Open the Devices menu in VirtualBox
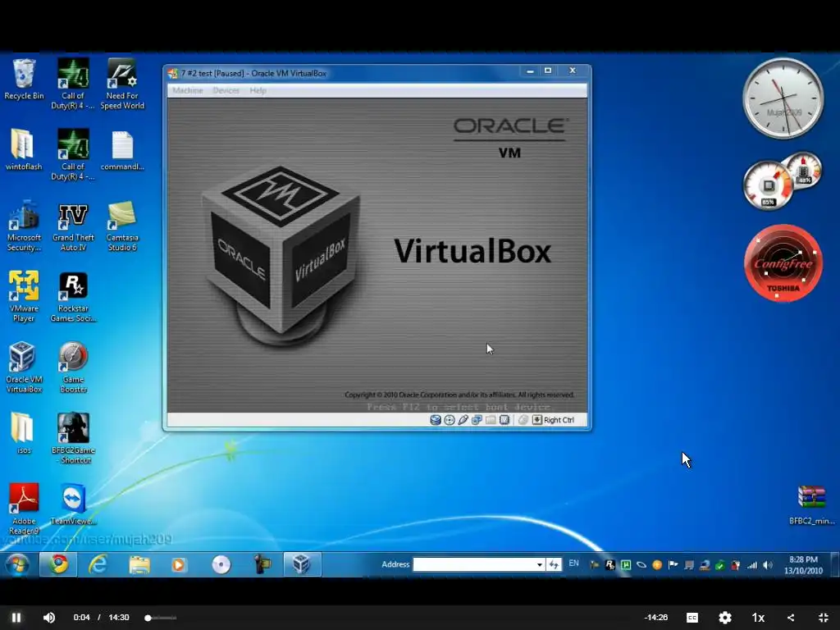 point(226,90)
